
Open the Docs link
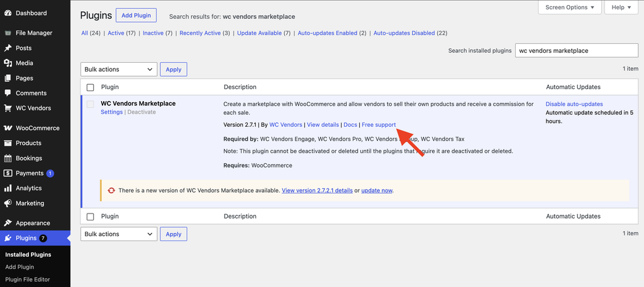coord(350,124)
